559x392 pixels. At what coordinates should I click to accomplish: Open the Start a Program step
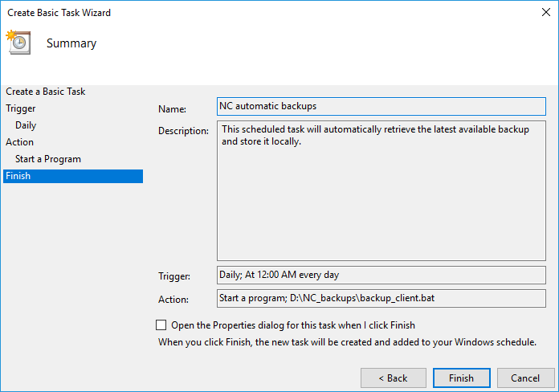[x=48, y=159]
